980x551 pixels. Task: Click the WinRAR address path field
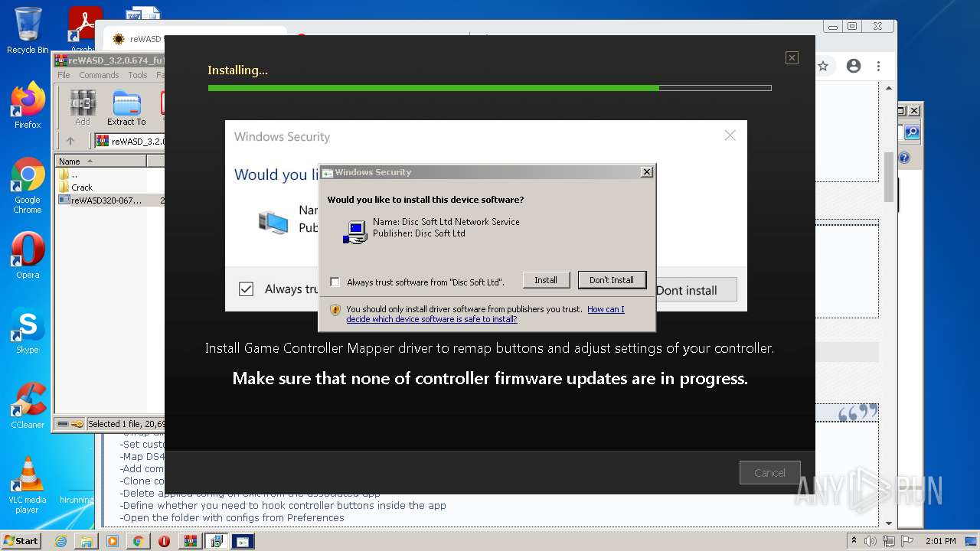click(129, 141)
